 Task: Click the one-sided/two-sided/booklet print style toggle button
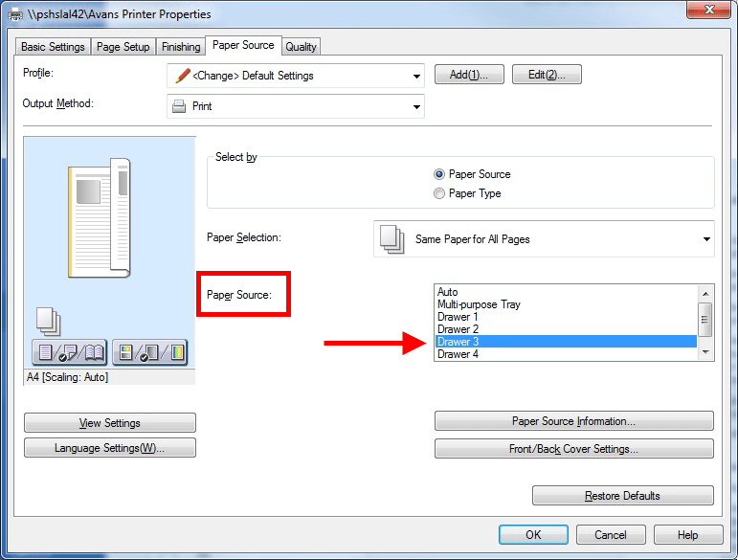coord(70,352)
